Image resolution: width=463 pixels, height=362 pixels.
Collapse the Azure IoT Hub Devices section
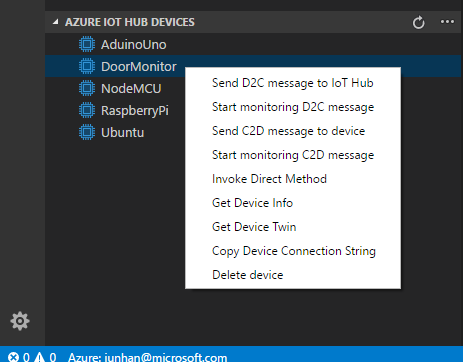(56, 22)
